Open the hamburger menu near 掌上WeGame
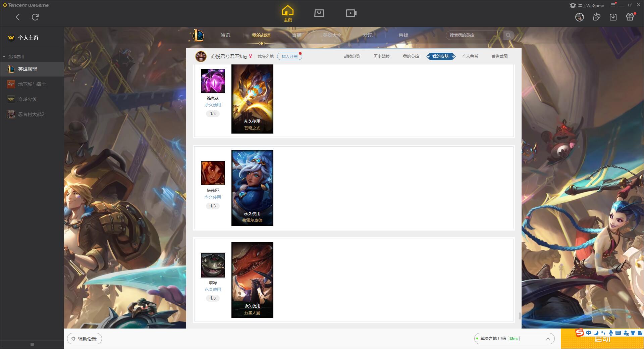This screenshot has height=349, width=644. (613, 5)
